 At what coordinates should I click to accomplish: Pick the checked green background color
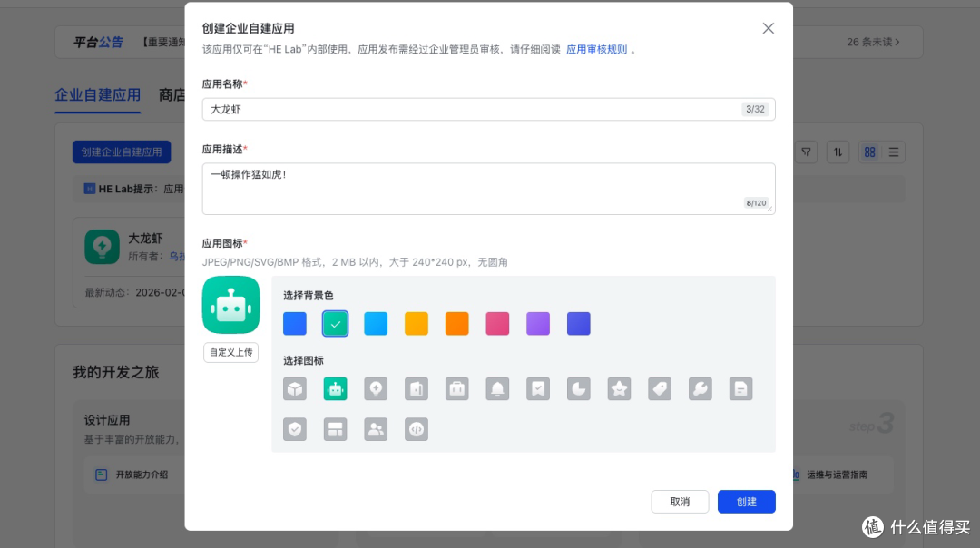[335, 324]
